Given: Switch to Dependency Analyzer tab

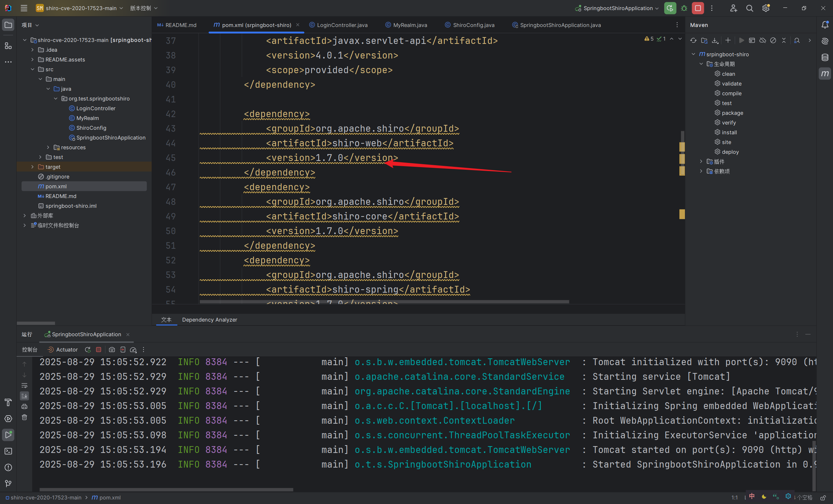Looking at the screenshot, I should pyautogui.click(x=209, y=320).
